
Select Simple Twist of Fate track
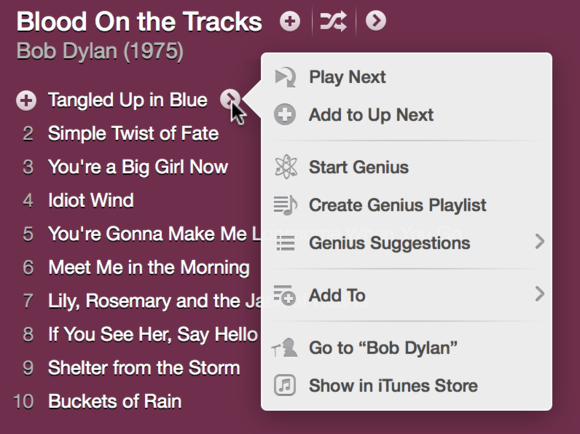(x=133, y=133)
